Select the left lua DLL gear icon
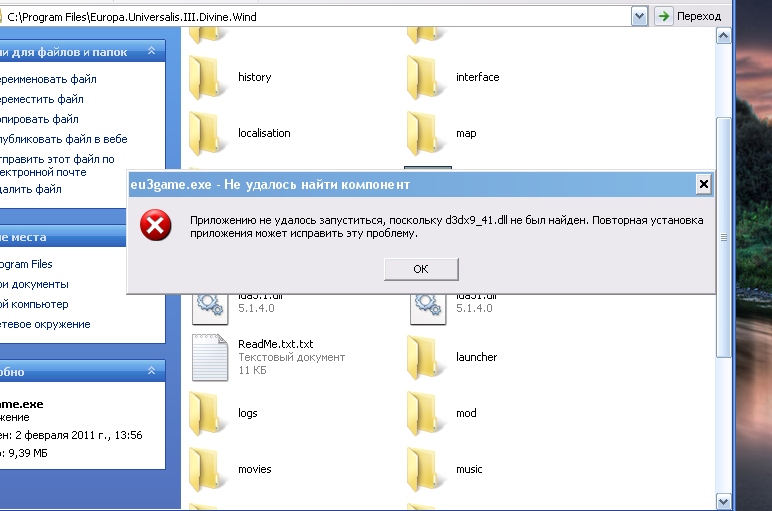 [210, 309]
